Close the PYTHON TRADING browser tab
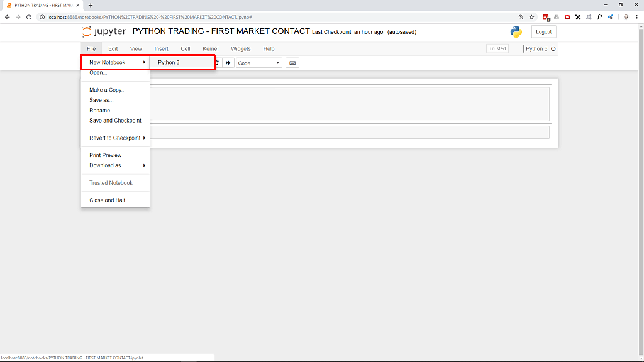This screenshot has width=644, height=362. [x=77, y=5]
